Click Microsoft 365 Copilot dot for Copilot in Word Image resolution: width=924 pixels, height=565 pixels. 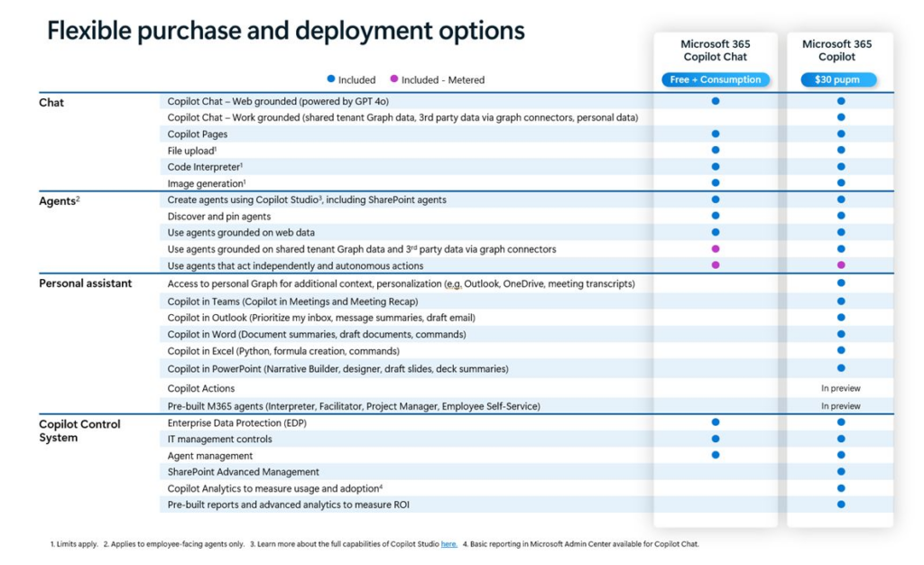point(841,334)
